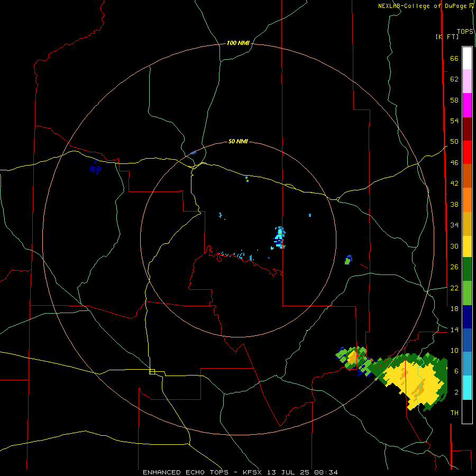Click the gold legend swatch
This screenshot has height=476, width=476.
467,223
